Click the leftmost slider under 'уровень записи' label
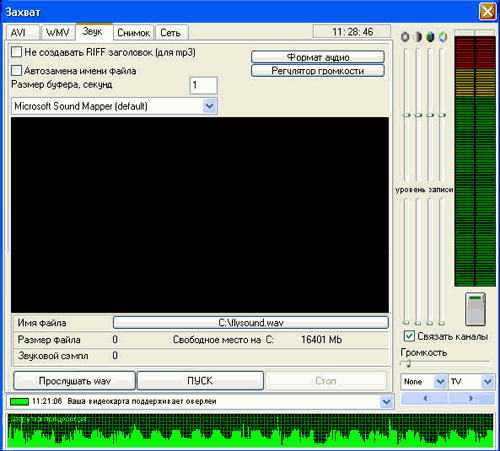This screenshot has width=500, height=451. 406,261
